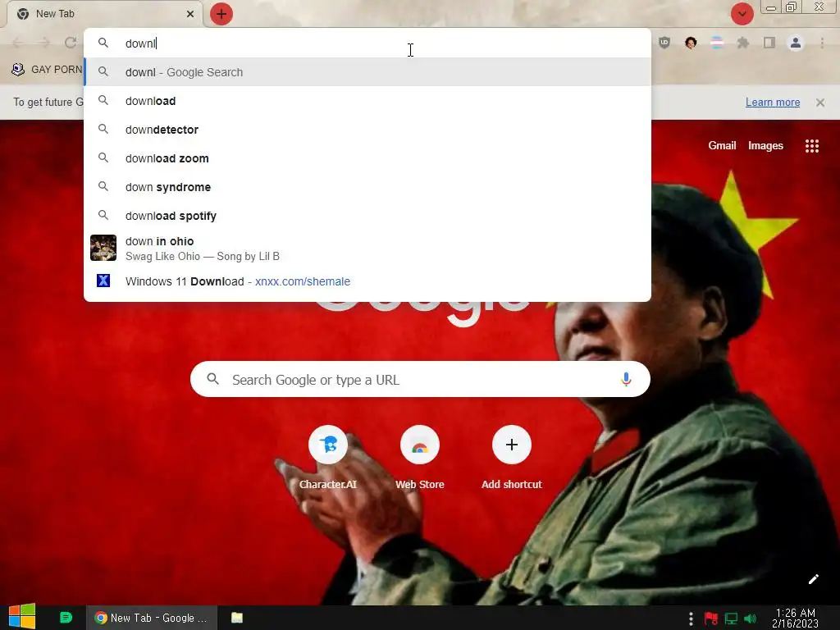Select the New Tab browser tab
This screenshot has height=630, width=840.
coord(104,14)
